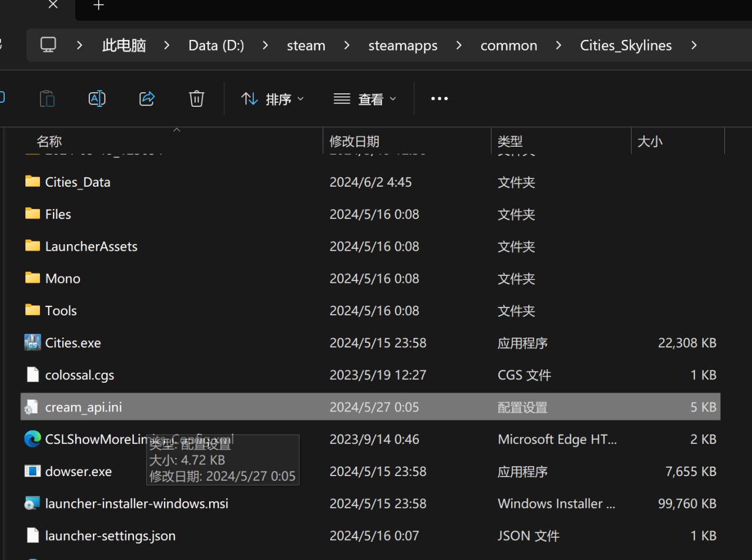This screenshot has width=752, height=560.
Task: Open the three-dot more options menu
Action: pyautogui.click(x=439, y=99)
